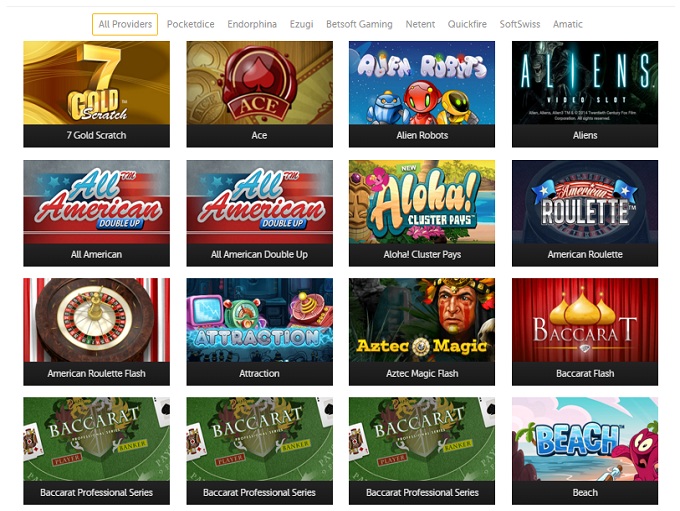
Task: Open the 7 Gold Scratch game thumbnail
Action: click(x=96, y=83)
